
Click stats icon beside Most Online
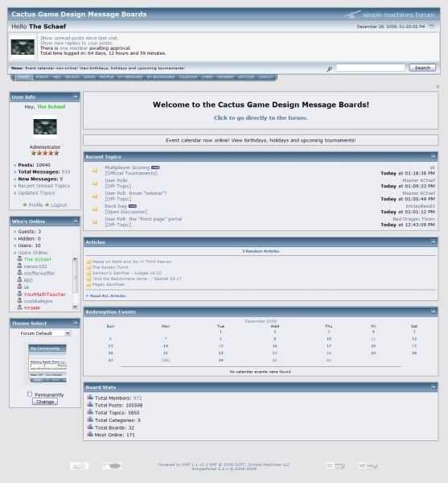click(90, 434)
